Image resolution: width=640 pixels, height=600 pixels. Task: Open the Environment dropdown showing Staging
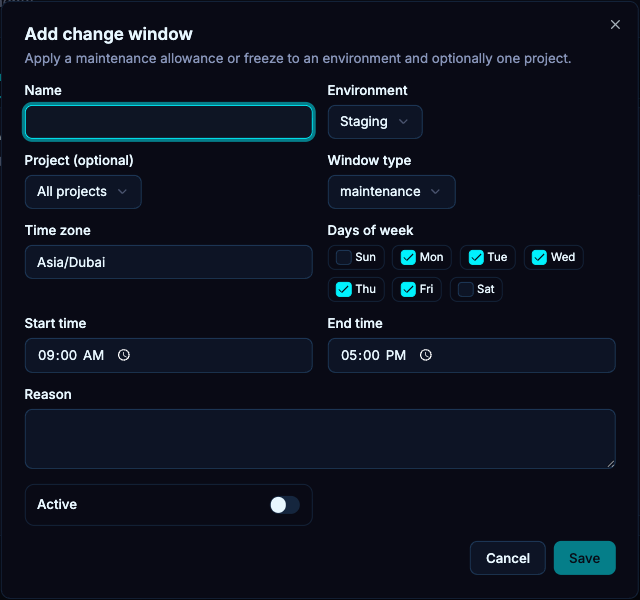(x=375, y=122)
